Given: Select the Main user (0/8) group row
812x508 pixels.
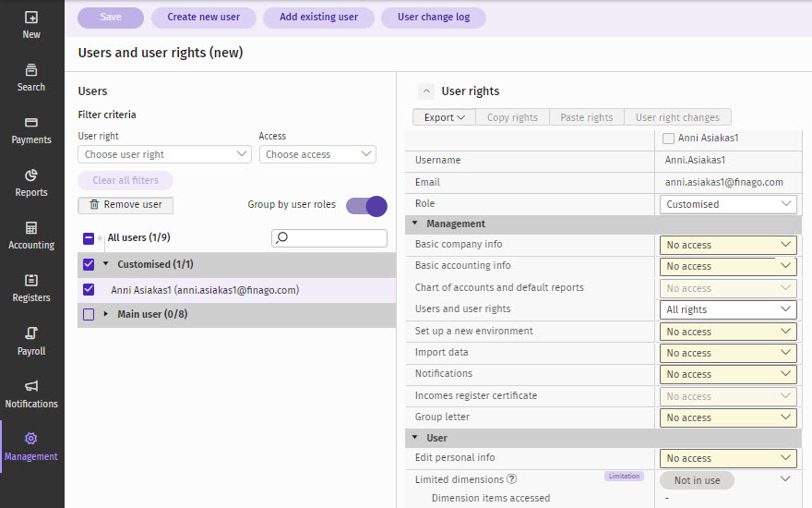Looking at the screenshot, I should (236, 315).
